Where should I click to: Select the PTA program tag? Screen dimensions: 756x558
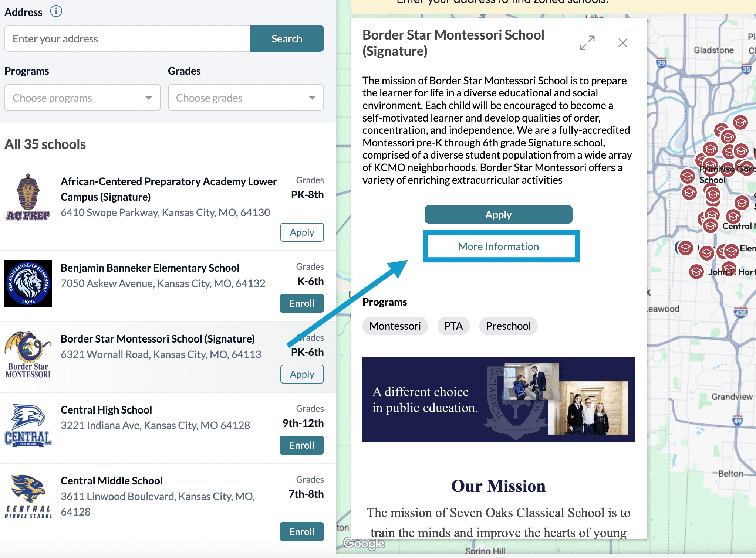(453, 326)
